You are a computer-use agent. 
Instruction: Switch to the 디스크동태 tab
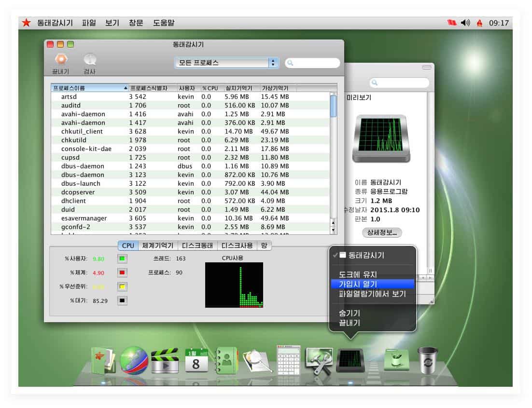197,245
